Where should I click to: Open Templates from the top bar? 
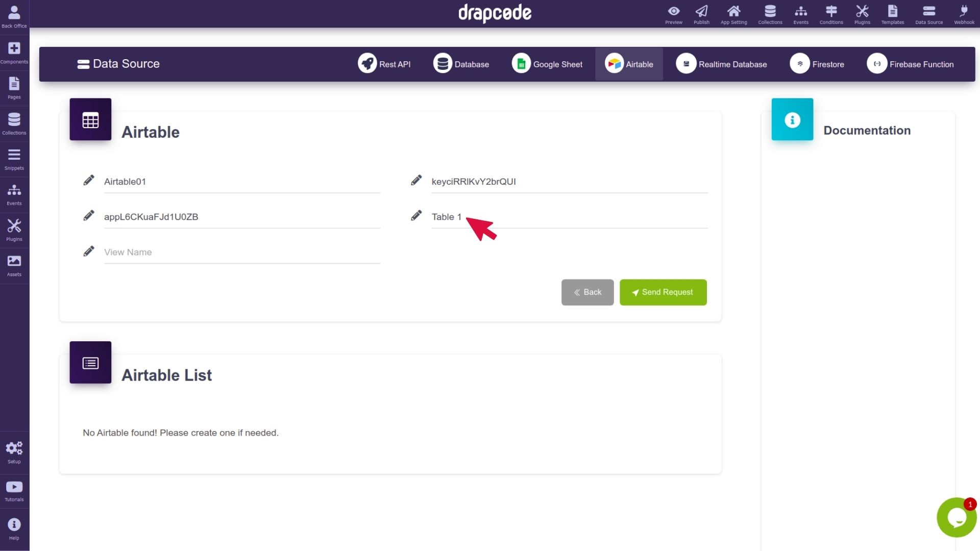(x=893, y=14)
